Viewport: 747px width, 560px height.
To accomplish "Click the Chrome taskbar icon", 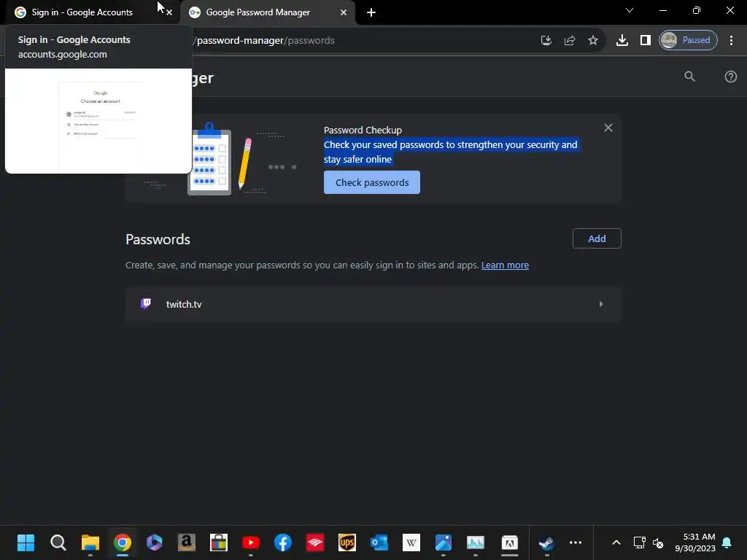I will tap(123, 542).
